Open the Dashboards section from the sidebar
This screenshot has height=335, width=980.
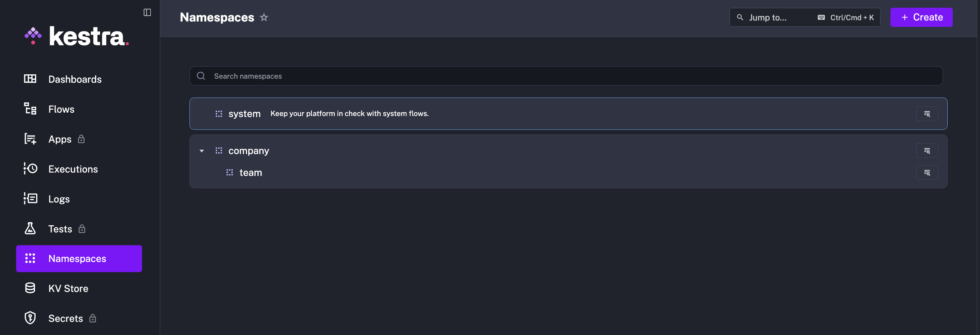[x=75, y=79]
